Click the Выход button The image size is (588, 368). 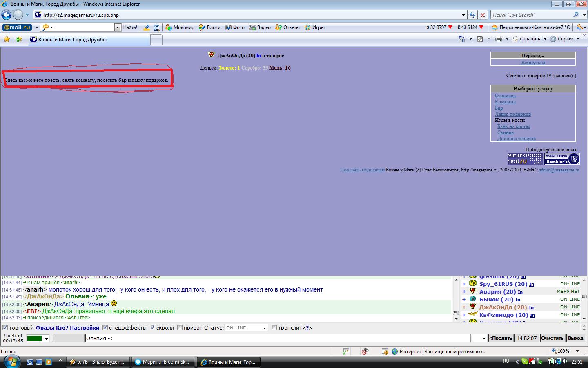click(575, 338)
